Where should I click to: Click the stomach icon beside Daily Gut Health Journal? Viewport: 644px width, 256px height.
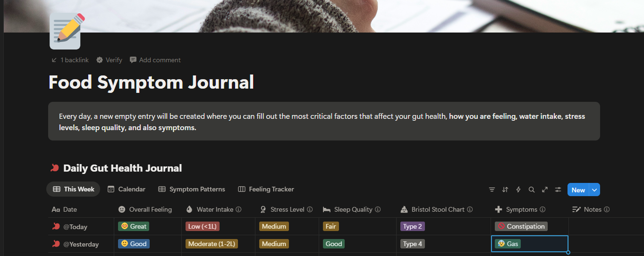tap(54, 168)
